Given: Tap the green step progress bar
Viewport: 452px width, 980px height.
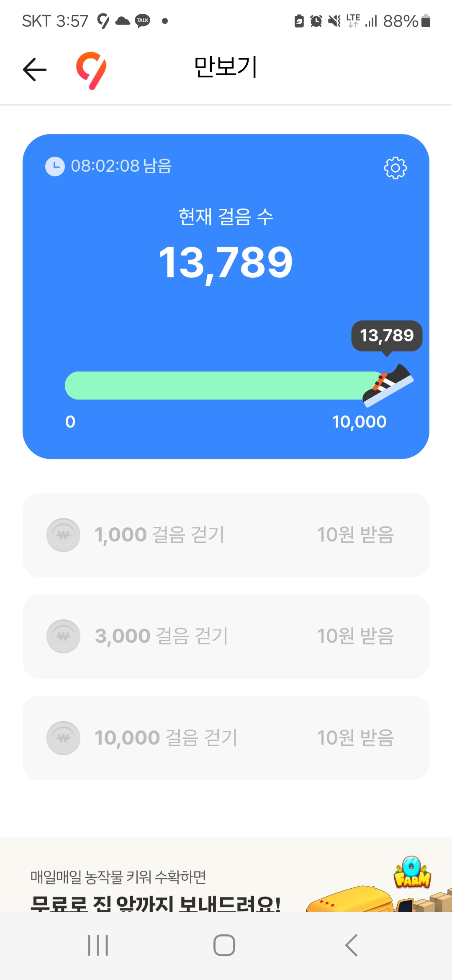Looking at the screenshot, I should coord(218,385).
